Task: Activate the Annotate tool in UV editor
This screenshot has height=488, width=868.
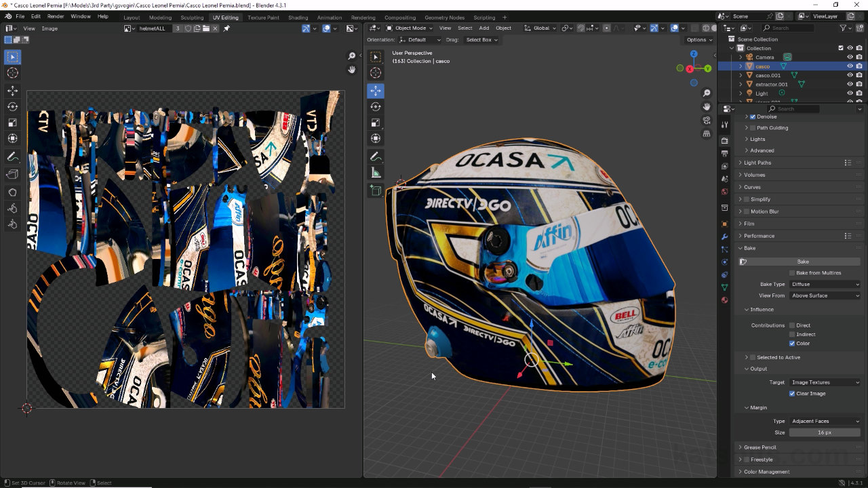Action: (12, 157)
